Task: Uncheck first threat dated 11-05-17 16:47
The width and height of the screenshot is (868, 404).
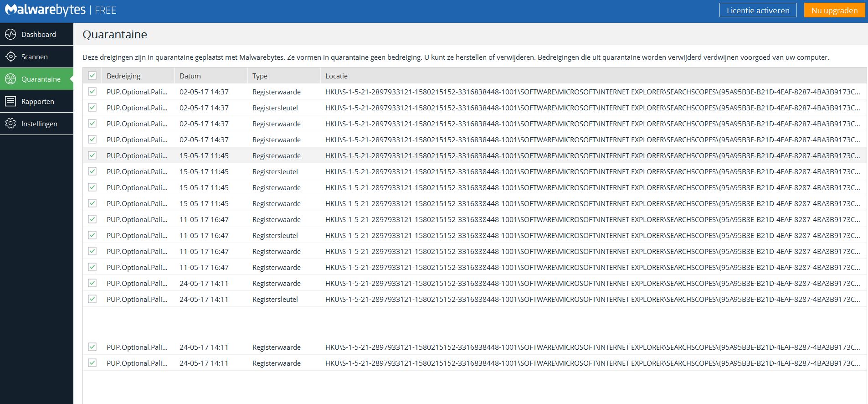Action: click(x=92, y=219)
